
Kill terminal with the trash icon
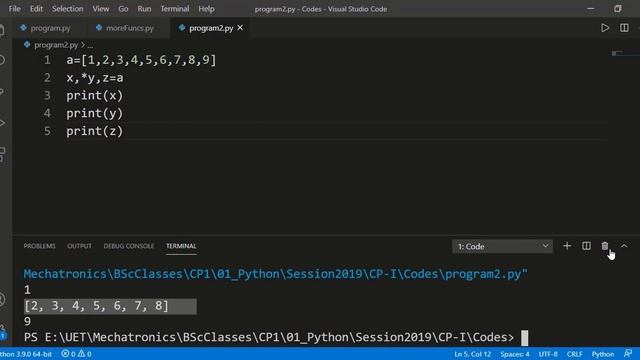(x=604, y=246)
